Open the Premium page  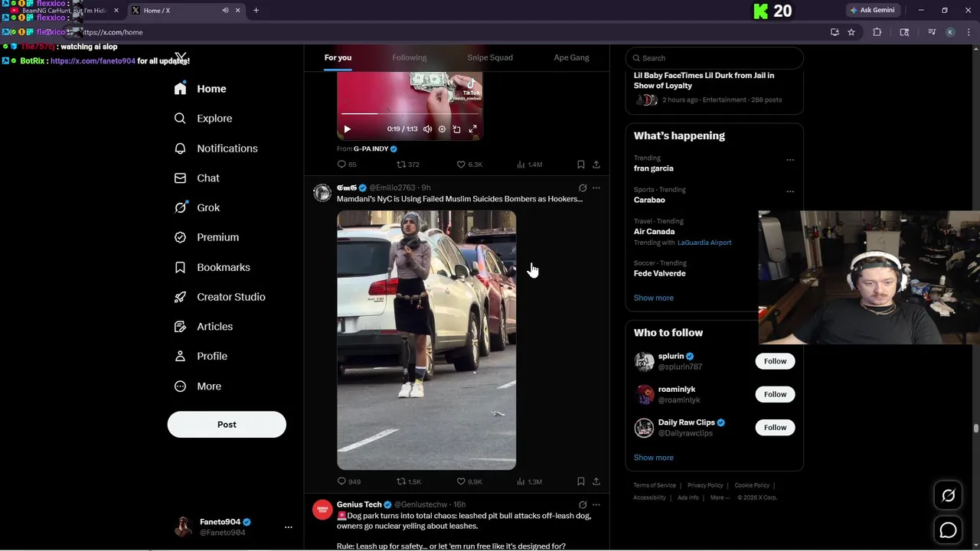click(x=207, y=237)
